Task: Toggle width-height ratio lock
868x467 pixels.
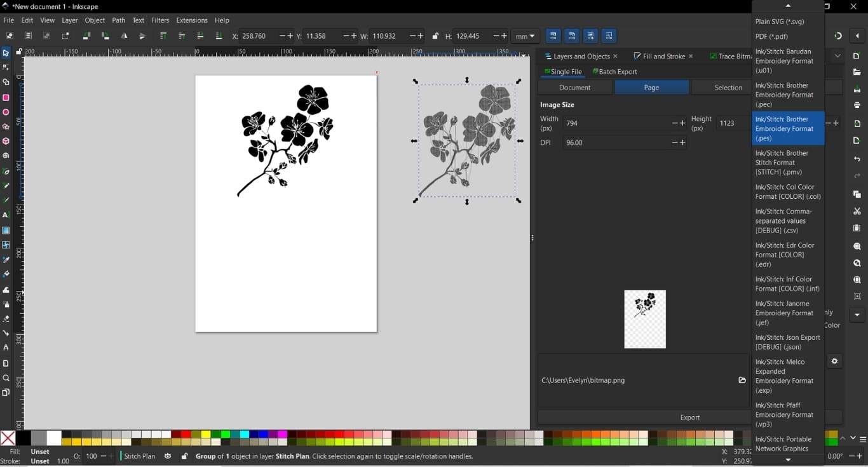Action: [435, 36]
